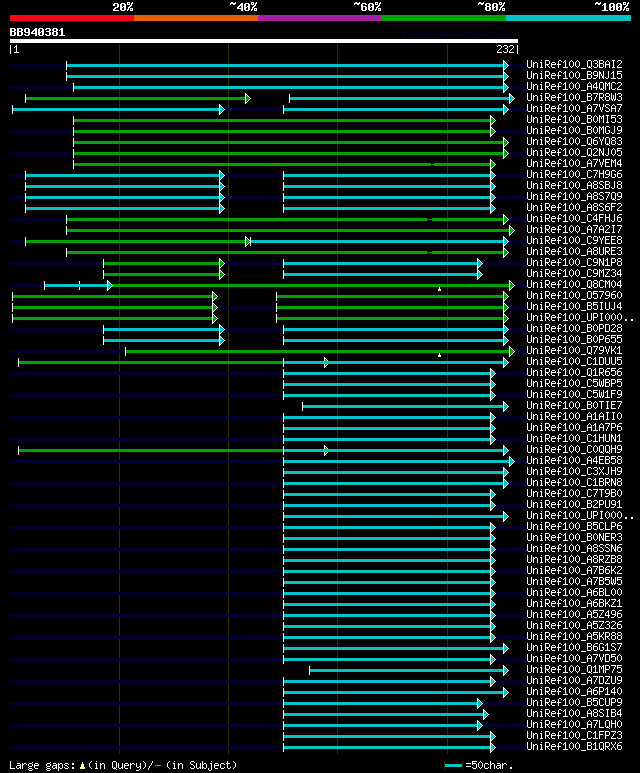Click hit label UniRef100_B5IUJ4
The image size is (640, 773).
[574, 307]
